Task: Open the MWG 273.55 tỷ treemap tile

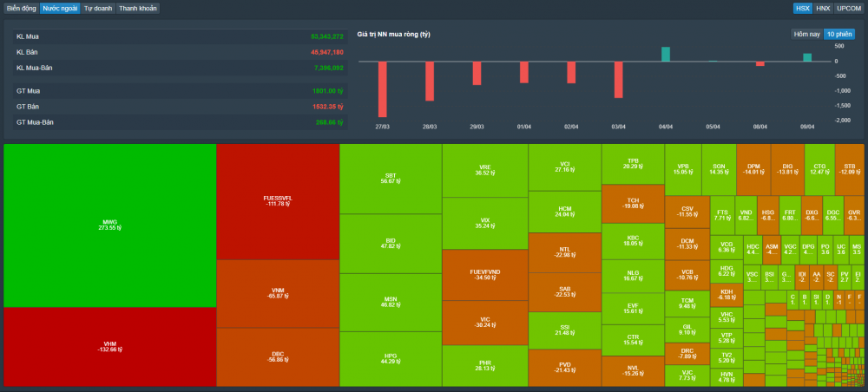Action: coord(110,225)
